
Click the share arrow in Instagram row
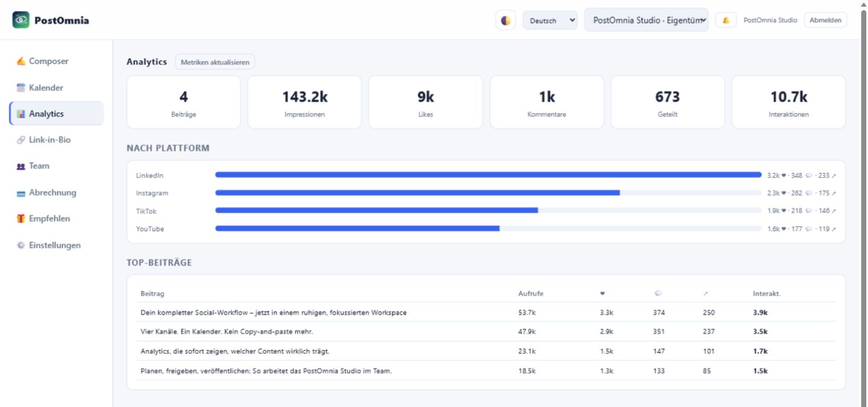click(x=834, y=194)
